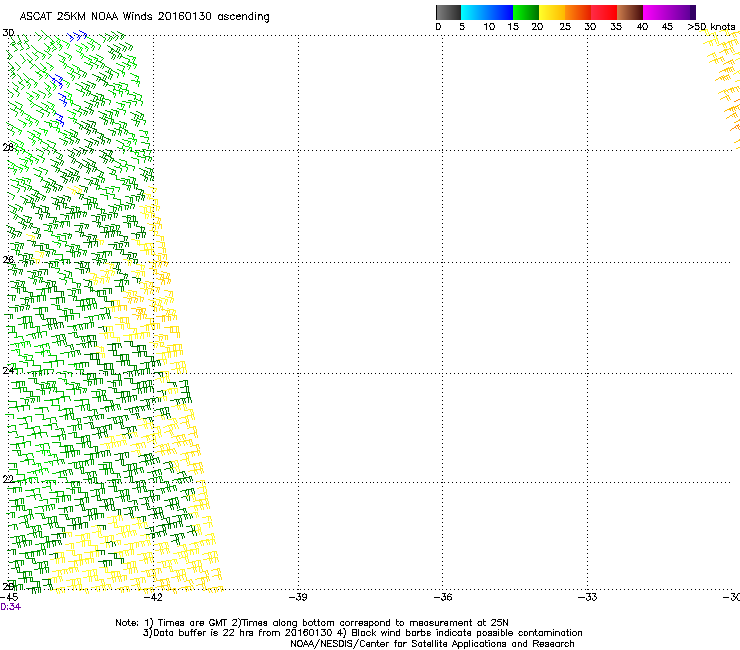Click the 'Data buffer is 22 hrs' note line
The image size is (740, 650).
pyautogui.click(x=362, y=633)
